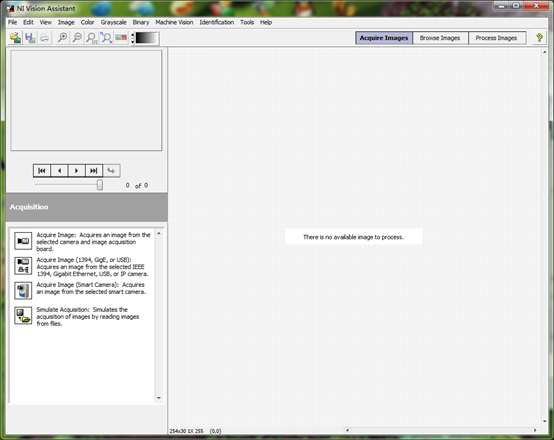The height and width of the screenshot is (440, 554).
Task: Click 'There is no available image to process.' message
Action: tap(353, 237)
